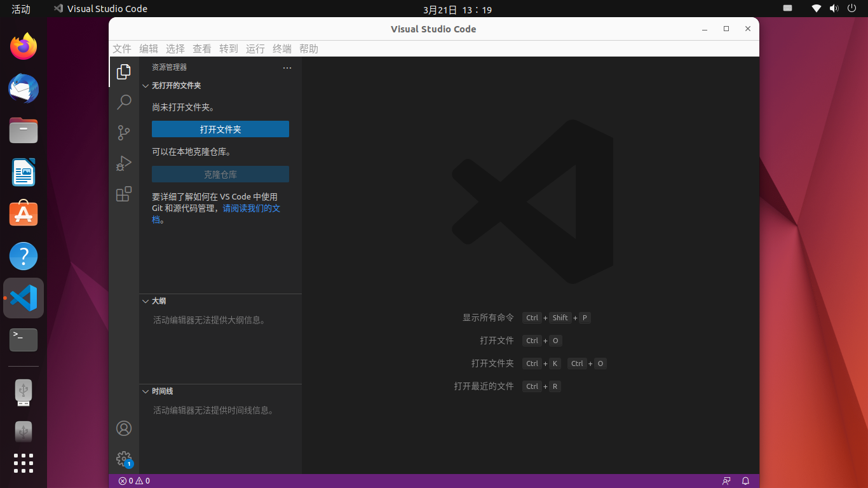Open the notifications bell in the status bar

click(746, 481)
